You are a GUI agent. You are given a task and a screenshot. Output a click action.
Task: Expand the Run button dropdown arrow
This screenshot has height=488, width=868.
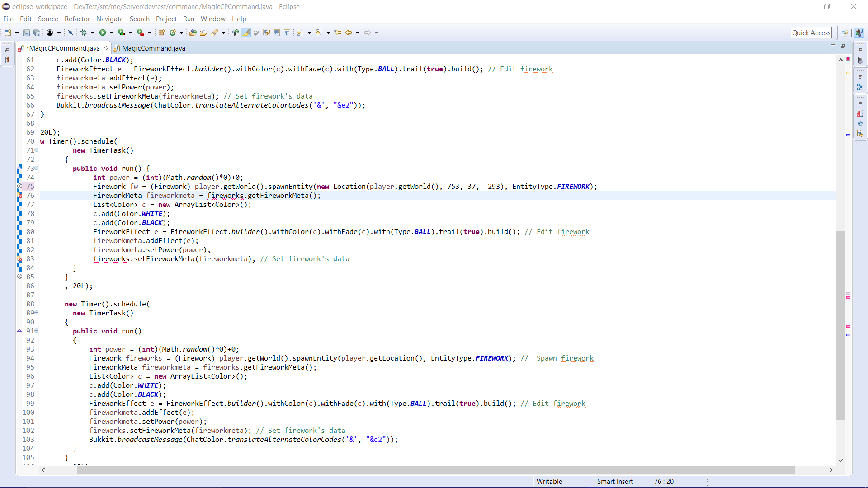click(112, 33)
